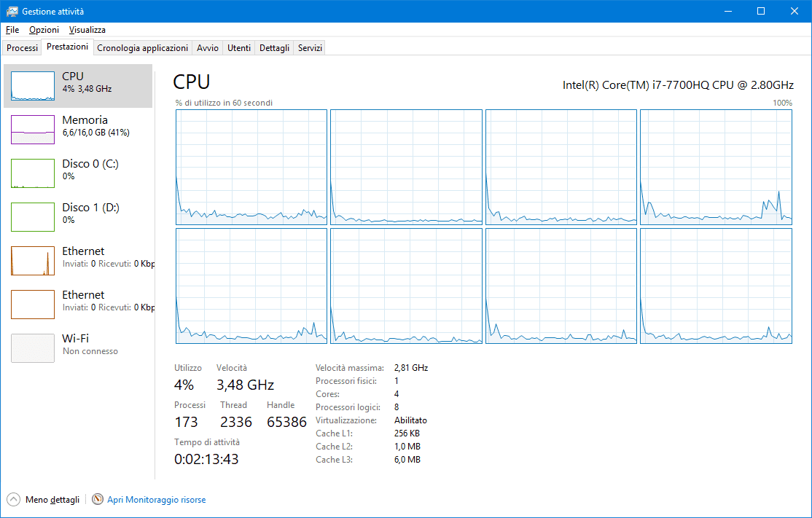This screenshot has width=812, height=518.
Task: Click the Resource Monitor icon
Action: pos(98,500)
